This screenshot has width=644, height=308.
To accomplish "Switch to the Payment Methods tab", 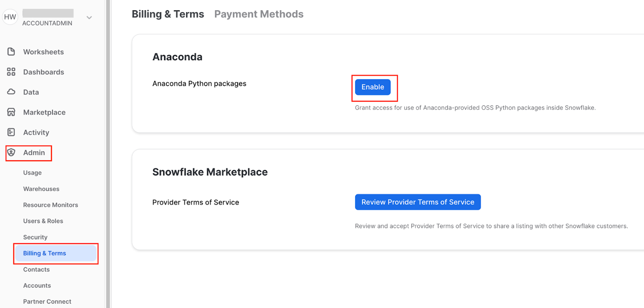I will point(259,14).
